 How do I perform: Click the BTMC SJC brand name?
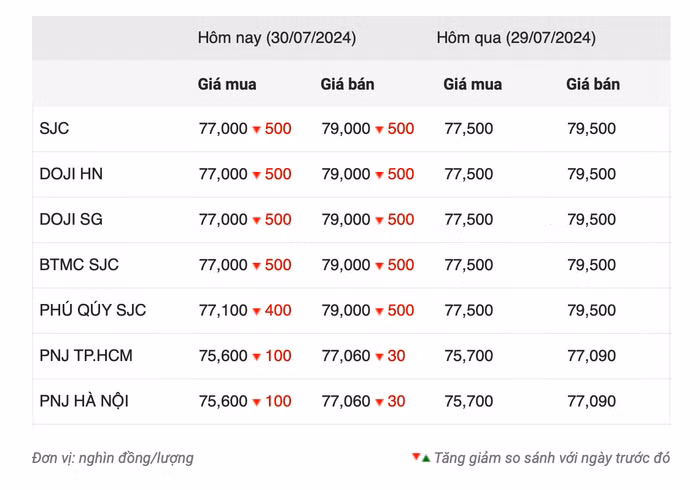79,265
